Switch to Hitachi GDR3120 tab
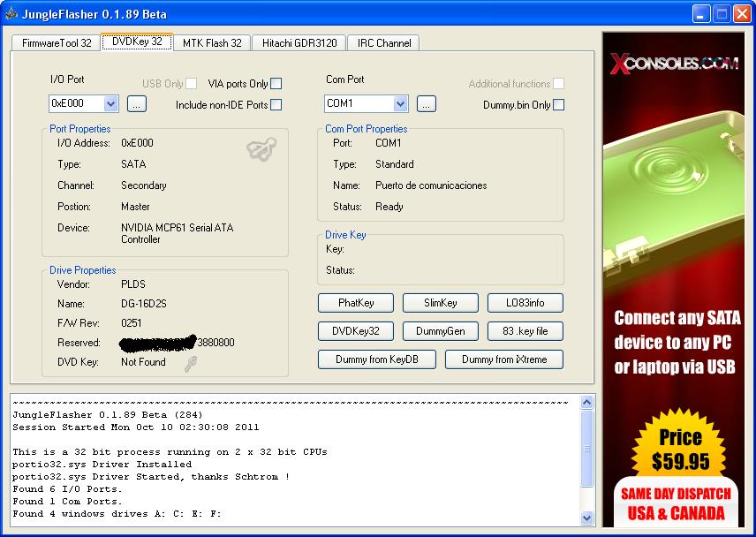 coord(299,43)
